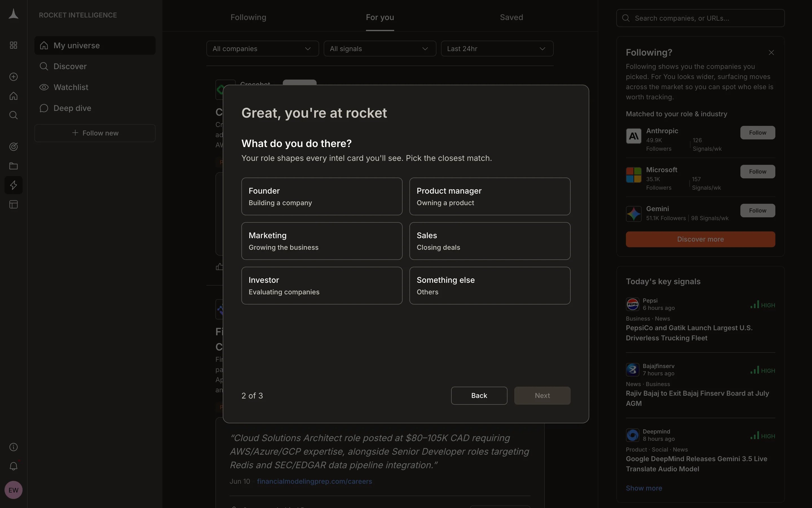Open Rajiv Bajaj to Exit headline
The image size is (812, 508).
[x=697, y=398]
